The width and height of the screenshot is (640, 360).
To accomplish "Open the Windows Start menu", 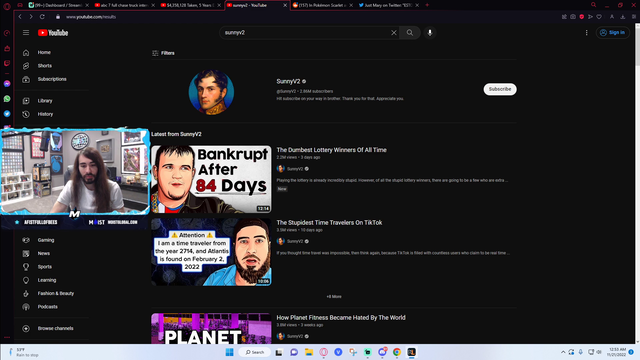I will tap(229, 352).
